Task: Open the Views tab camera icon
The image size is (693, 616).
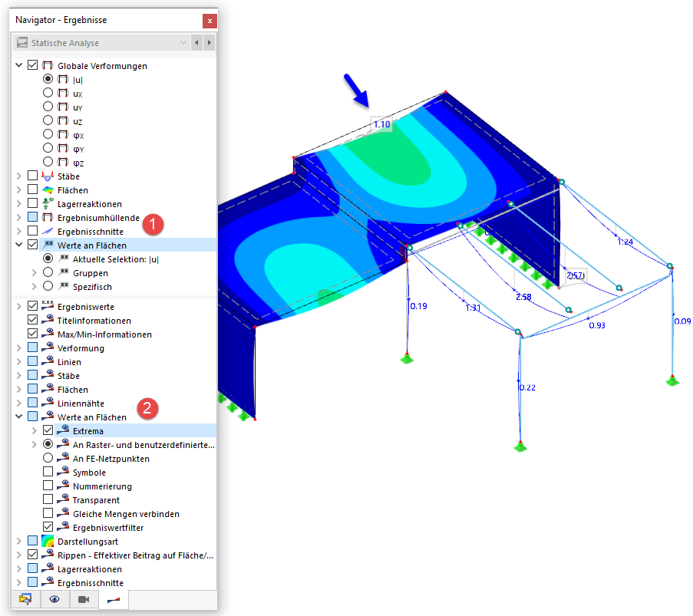Action: (84, 599)
